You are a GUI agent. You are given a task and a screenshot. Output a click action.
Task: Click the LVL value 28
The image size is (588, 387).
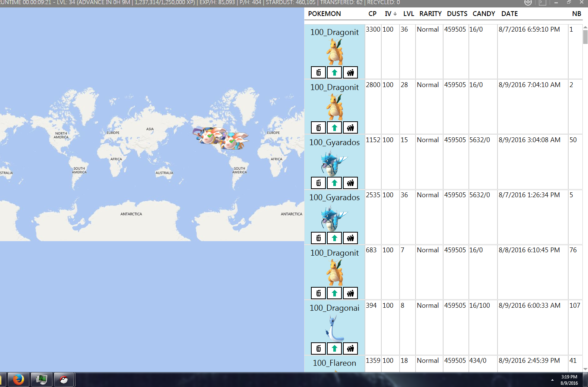pos(404,85)
